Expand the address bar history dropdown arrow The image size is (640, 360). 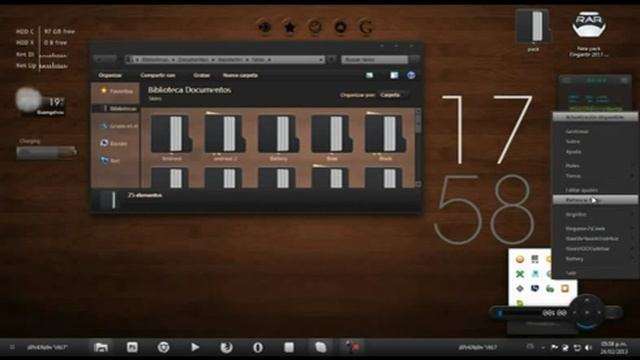coord(321,60)
